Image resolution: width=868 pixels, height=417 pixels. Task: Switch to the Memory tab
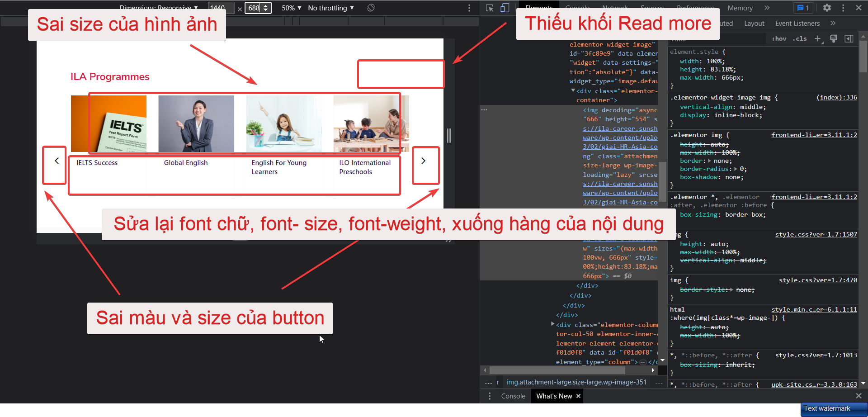(740, 8)
